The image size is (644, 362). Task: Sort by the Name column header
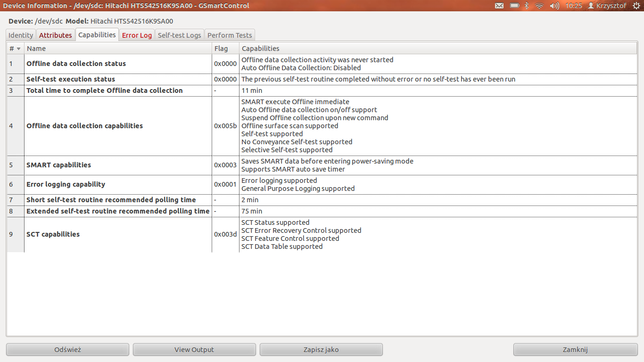[118, 49]
